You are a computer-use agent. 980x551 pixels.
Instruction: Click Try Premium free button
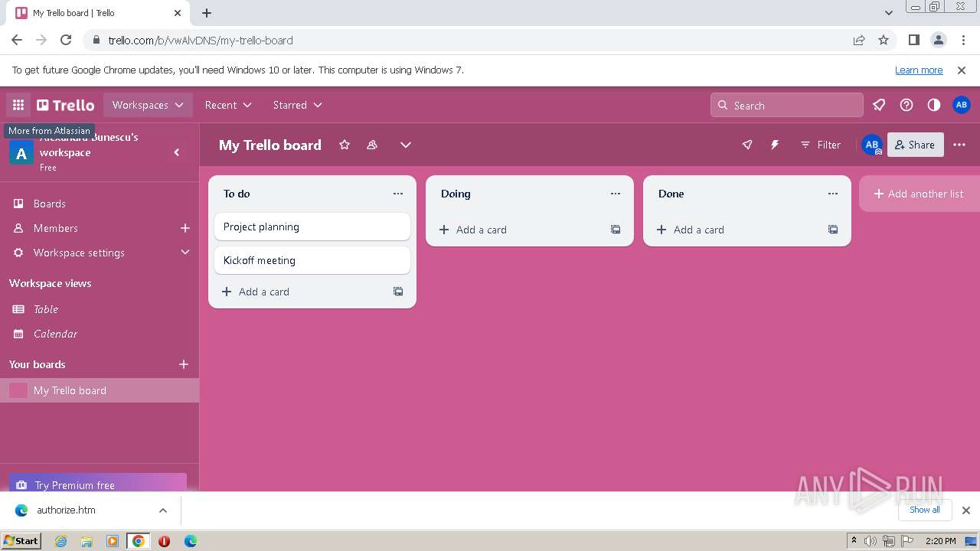pos(98,484)
